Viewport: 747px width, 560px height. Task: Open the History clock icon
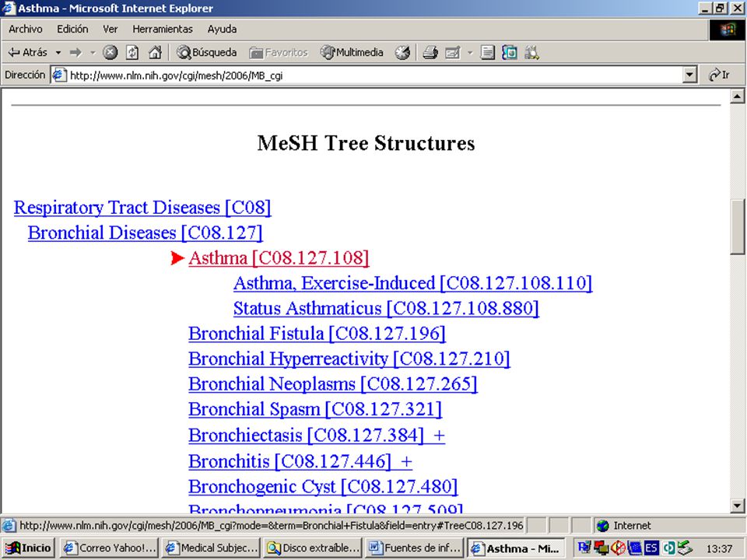coord(402,52)
